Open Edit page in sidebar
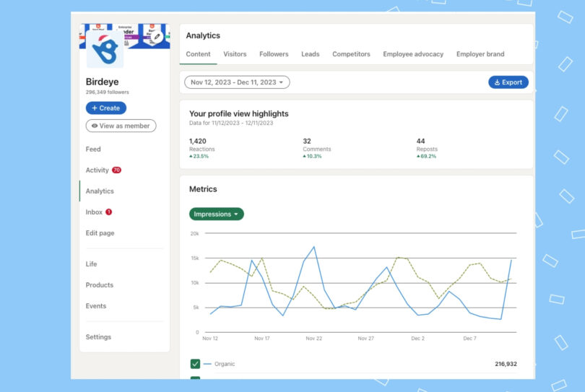This screenshot has height=392, width=585. coord(100,232)
